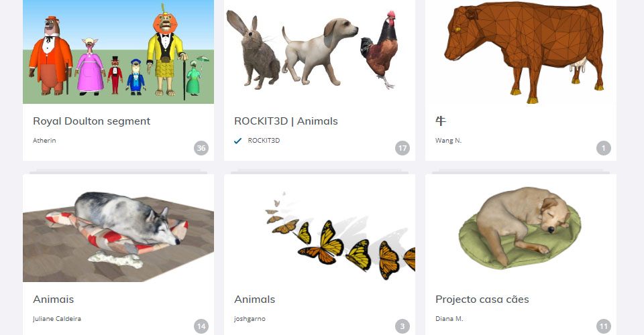Open the Royal Doulton segment thumbnail

118,52
